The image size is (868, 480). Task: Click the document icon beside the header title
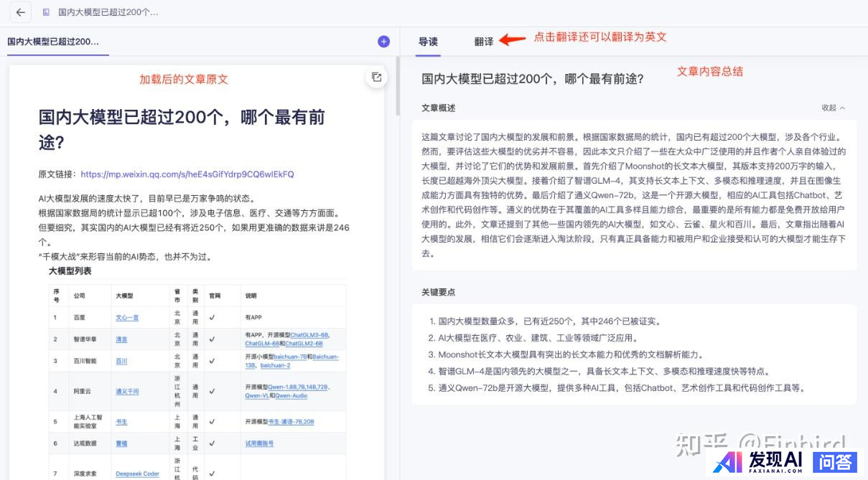click(47, 12)
